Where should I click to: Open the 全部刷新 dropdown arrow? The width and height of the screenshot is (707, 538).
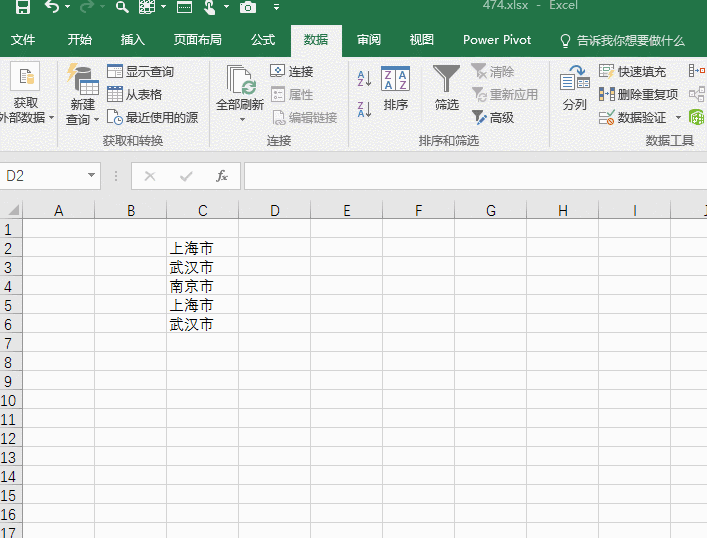[x=240, y=120]
